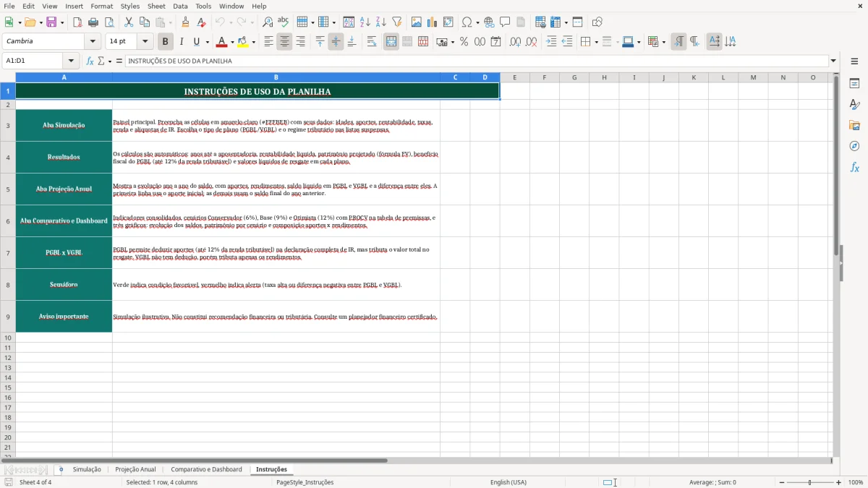This screenshot has height=488, width=868.
Task: Apply the red font color
Action: pyautogui.click(x=222, y=42)
